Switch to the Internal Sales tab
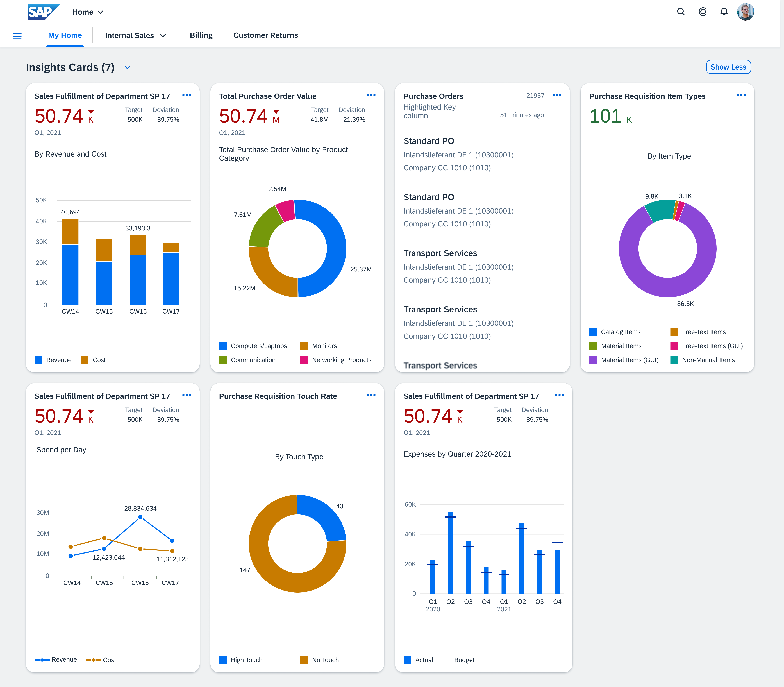 click(x=129, y=36)
